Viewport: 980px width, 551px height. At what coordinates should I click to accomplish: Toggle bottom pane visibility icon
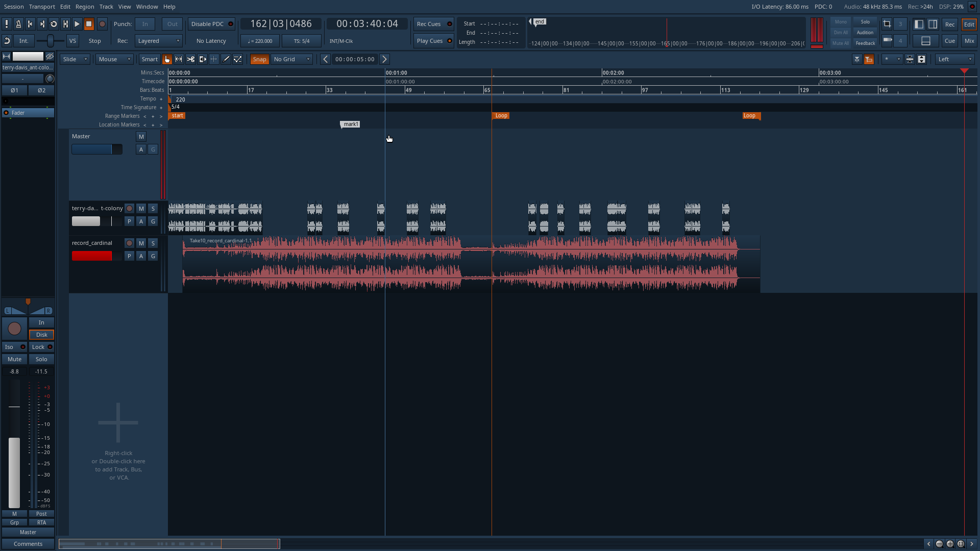pos(925,41)
